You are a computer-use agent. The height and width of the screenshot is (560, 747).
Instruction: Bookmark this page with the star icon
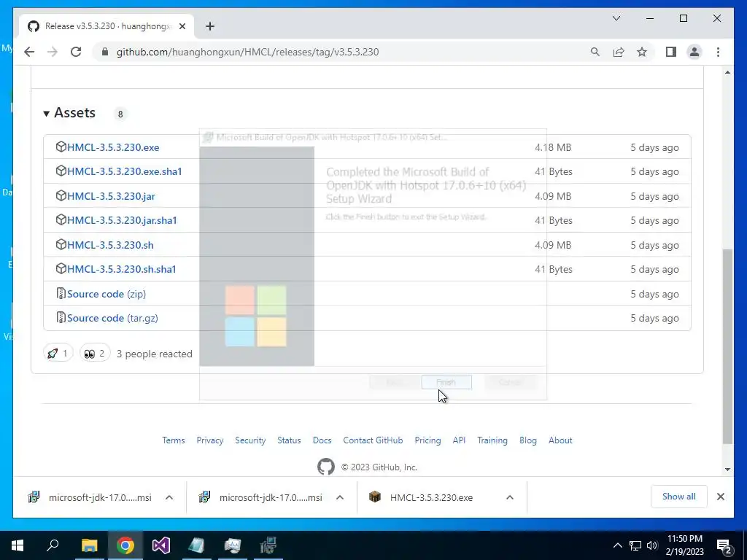(x=642, y=52)
